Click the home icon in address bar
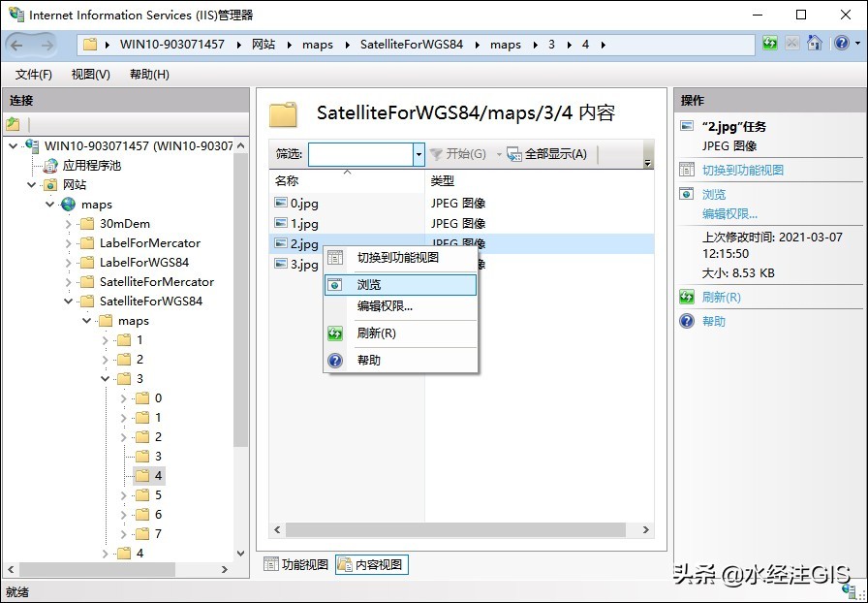The width and height of the screenshot is (868, 603). [815, 44]
